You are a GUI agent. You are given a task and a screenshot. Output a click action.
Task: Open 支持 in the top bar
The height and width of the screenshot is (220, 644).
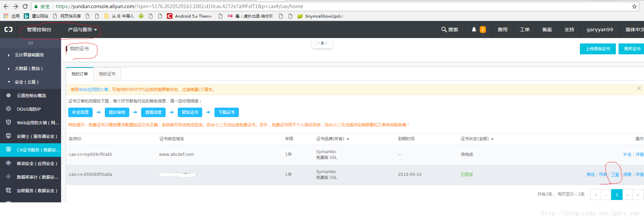(569, 30)
